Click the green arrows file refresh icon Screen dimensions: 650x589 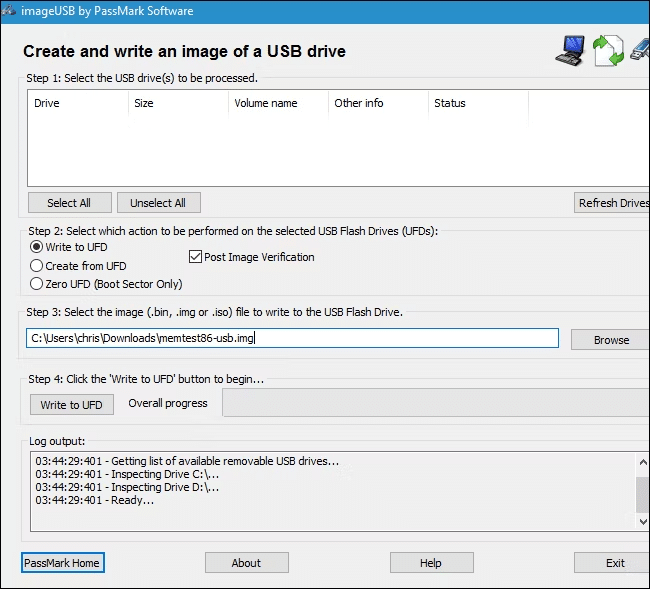point(608,50)
